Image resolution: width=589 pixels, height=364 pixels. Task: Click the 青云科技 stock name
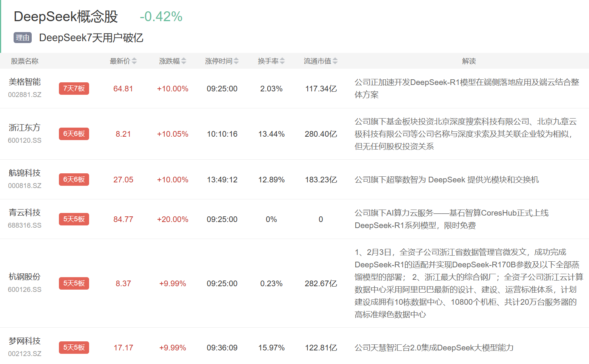25,213
